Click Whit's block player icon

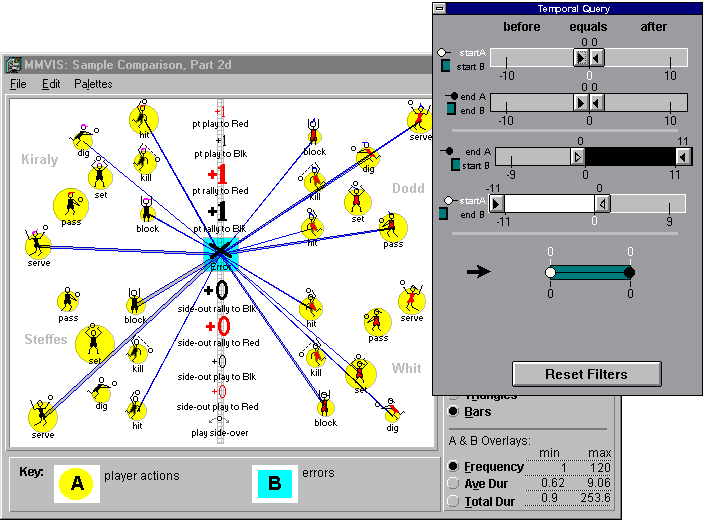[325, 405]
